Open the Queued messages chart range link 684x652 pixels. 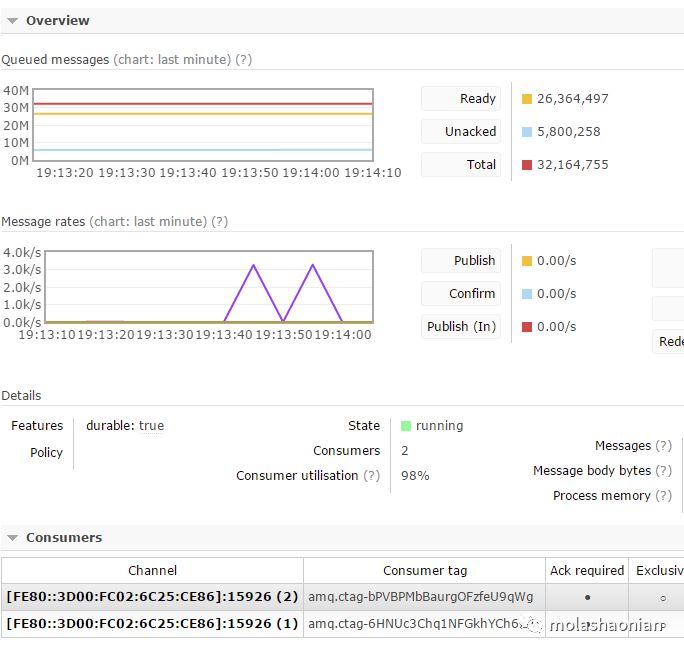(x=172, y=59)
